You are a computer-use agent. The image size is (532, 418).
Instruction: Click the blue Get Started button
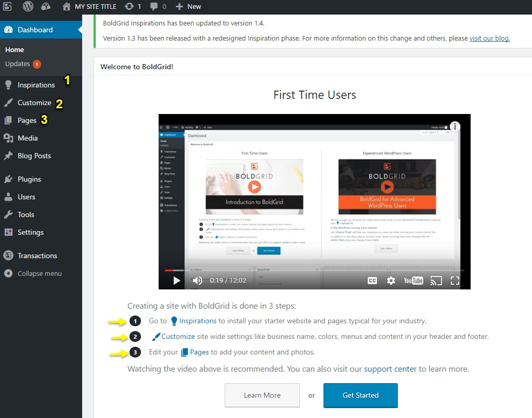[x=360, y=395]
